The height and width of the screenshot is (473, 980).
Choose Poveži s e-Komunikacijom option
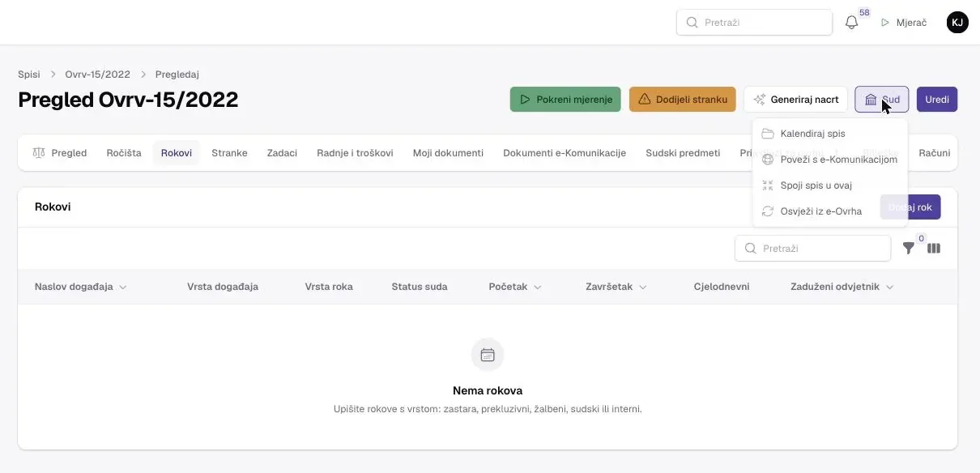tap(830, 160)
